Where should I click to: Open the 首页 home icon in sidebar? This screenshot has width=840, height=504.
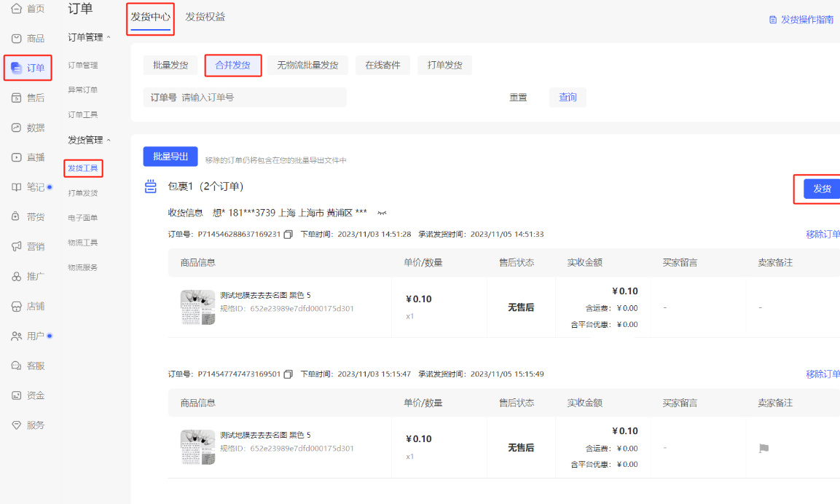coord(17,9)
